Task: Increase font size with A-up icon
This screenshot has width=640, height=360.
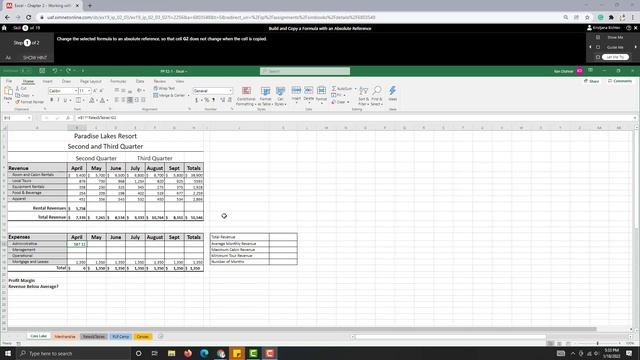Action: pos(95,91)
